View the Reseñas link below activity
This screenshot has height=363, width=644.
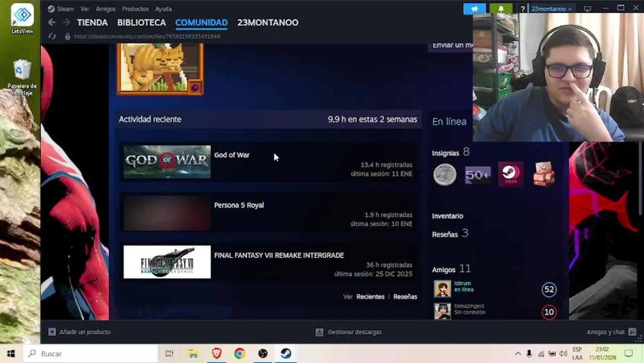pos(405,296)
